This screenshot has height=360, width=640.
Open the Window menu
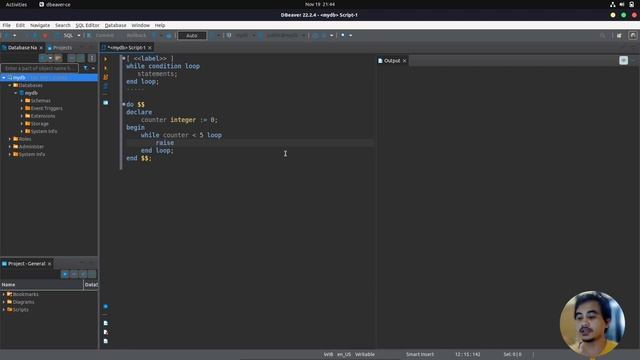(140, 25)
